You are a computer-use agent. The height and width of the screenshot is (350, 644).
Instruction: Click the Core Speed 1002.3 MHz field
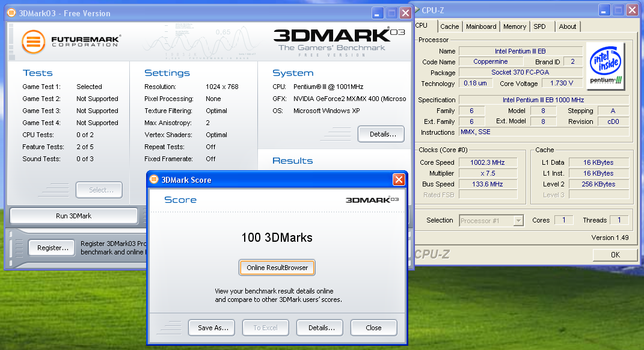[488, 162]
